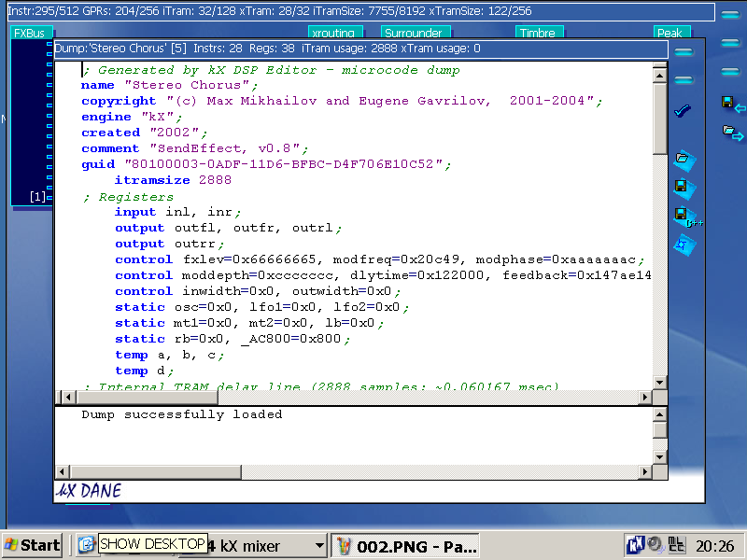The image size is (747, 560).
Task: Click the output pane's scroll-down arrow
Action: 660,457
